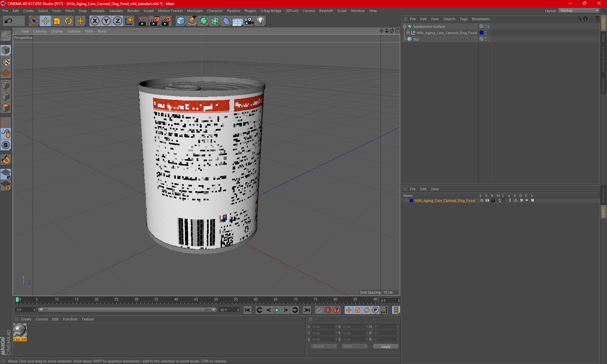Go to end of animation
The height and width of the screenshot is (364, 607).
click(x=307, y=310)
